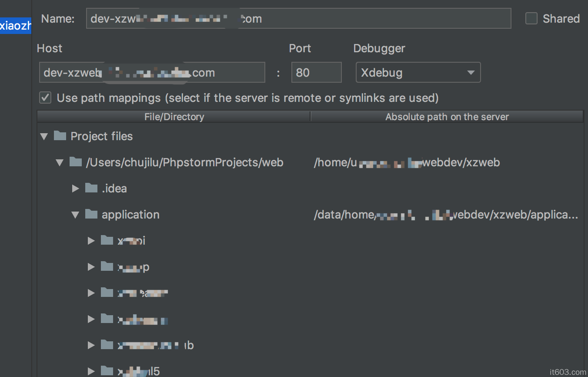Expand the .idea folder

click(75, 188)
